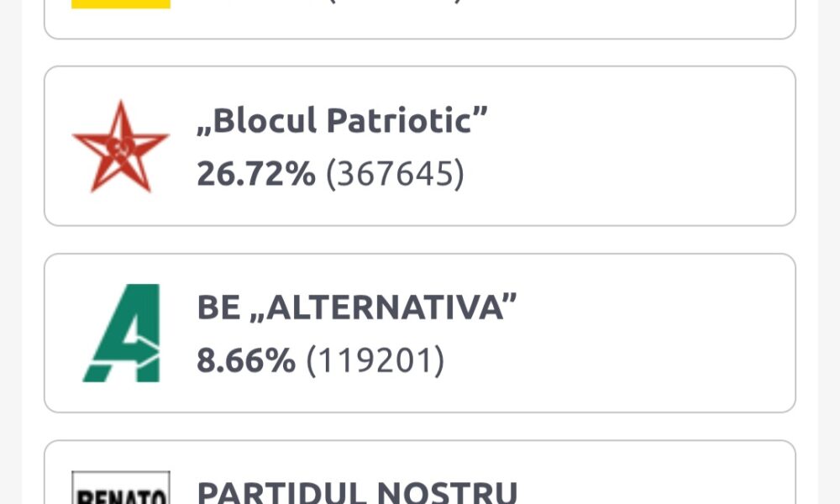Click the red star logo of Blocul Patriotic
This screenshot has height=504, width=840.
coord(120,146)
